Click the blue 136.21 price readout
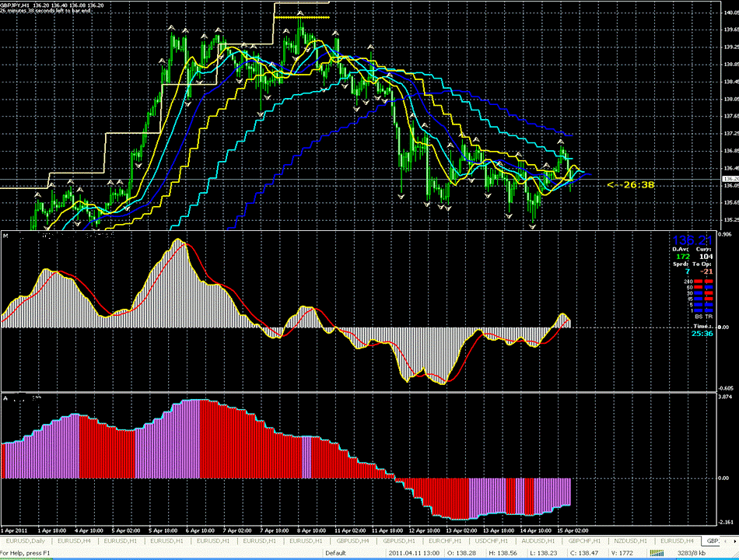Viewport: 739px width, 560px height. [692, 241]
